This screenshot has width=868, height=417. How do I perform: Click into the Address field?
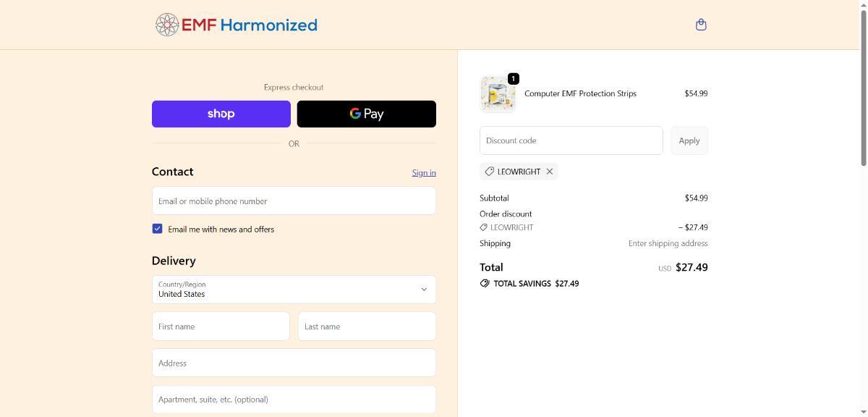(294, 363)
